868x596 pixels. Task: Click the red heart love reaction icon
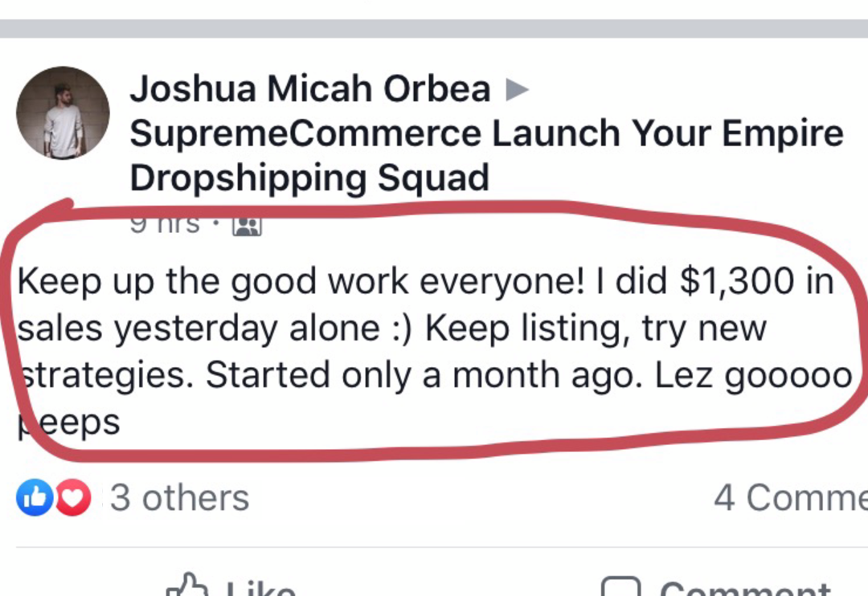74,498
